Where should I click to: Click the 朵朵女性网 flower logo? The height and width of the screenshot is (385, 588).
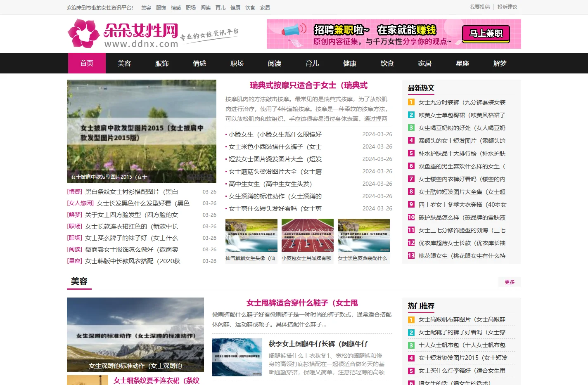click(x=123, y=33)
